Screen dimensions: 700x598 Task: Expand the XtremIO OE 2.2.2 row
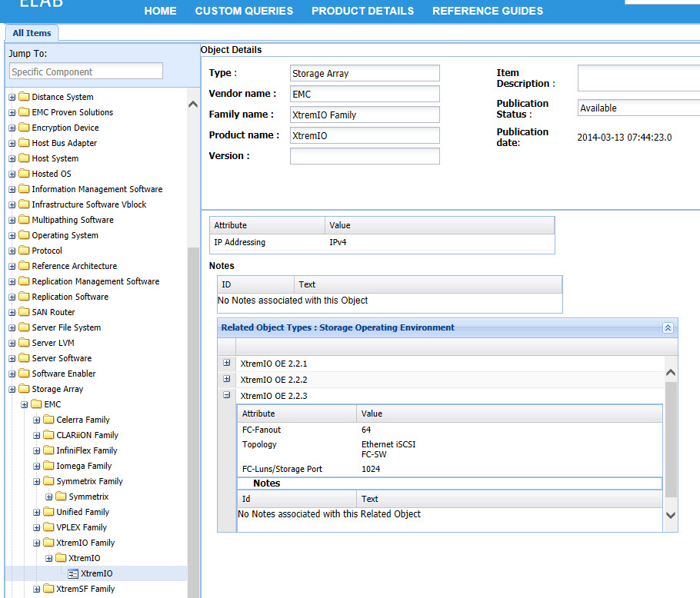pos(227,379)
